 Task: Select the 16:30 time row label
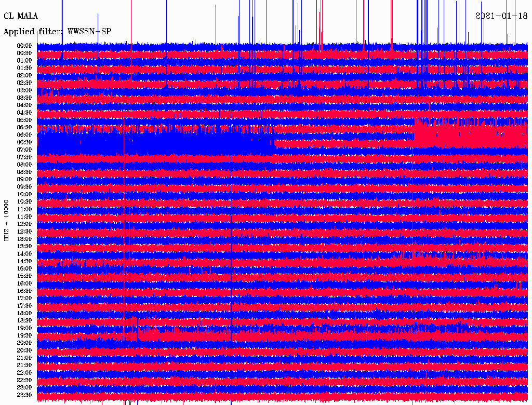click(x=24, y=291)
